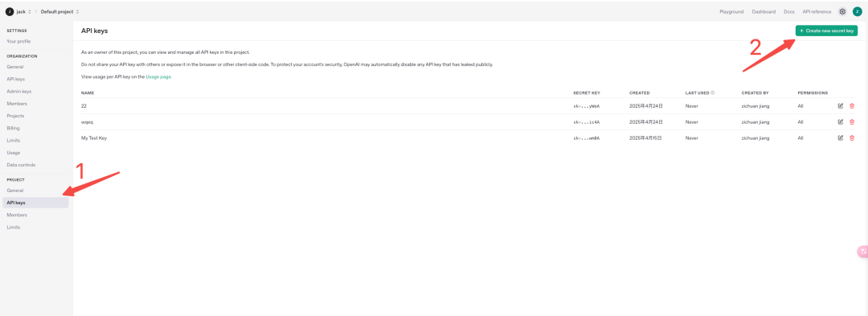The image size is (868, 316).
Task: Click Never in the row named 22
Action: (691, 105)
